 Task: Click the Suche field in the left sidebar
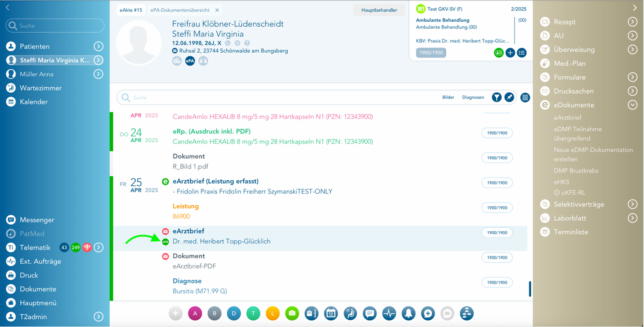tap(55, 26)
